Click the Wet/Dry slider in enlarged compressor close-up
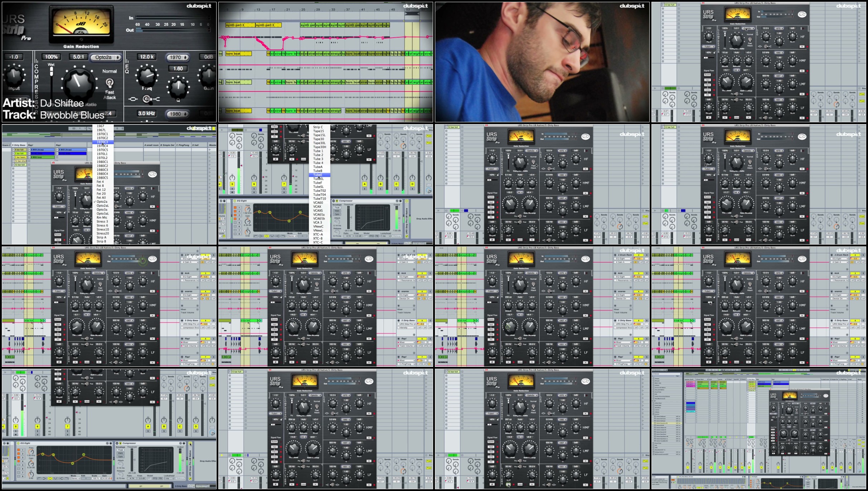868x491 pixels. coord(52,72)
